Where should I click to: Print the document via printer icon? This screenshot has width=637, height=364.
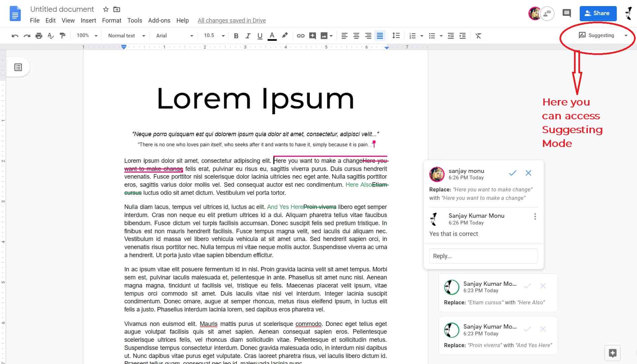[x=39, y=36]
